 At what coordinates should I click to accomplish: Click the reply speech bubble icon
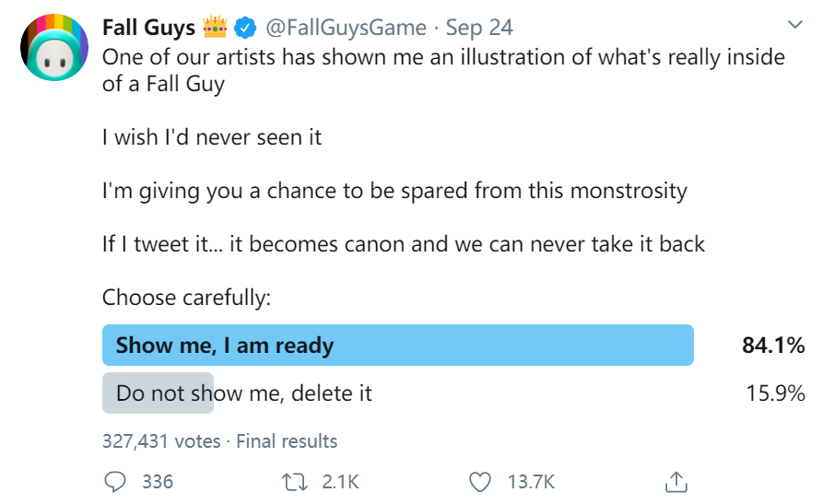115,481
